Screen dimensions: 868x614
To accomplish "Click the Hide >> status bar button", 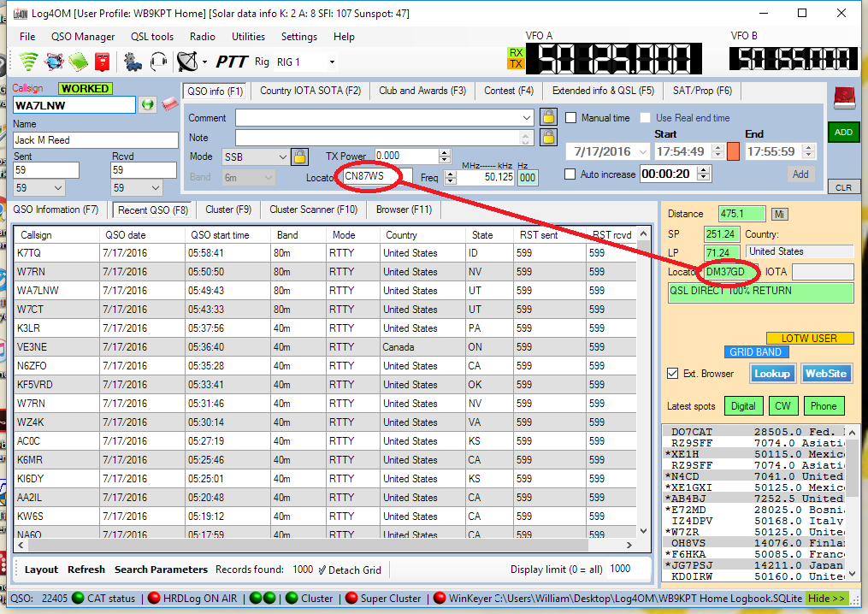I will (x=826, y=599).
